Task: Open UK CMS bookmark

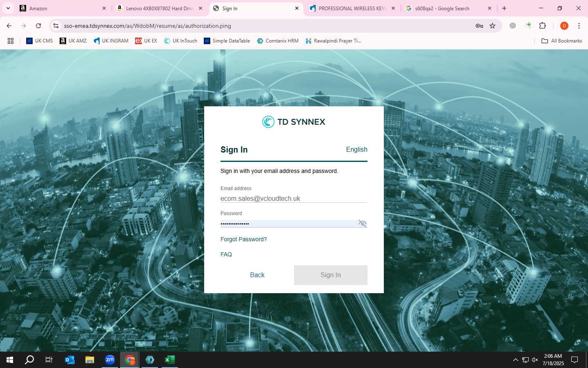Action: point(40,41)
